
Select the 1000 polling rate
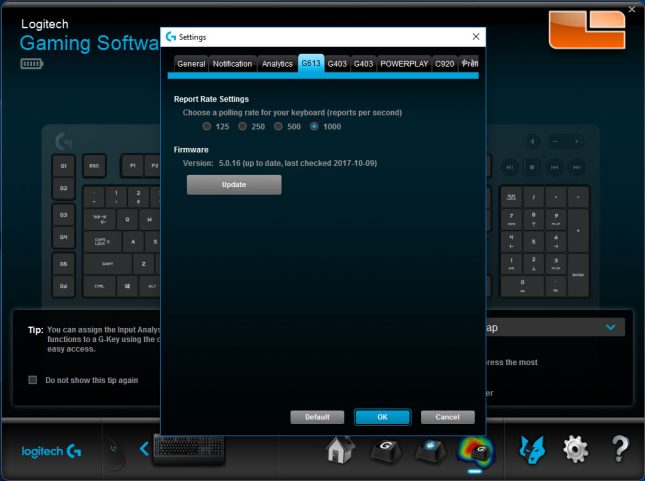point(314,126)
